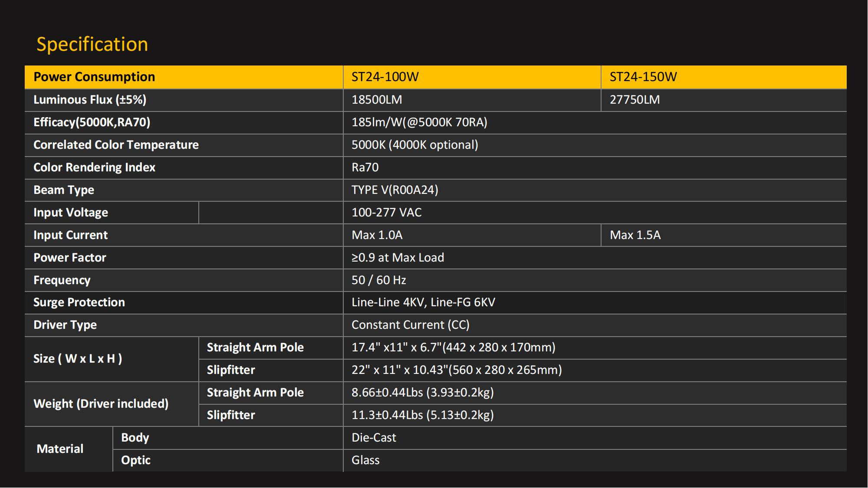Click the 'Die-Cast' value

(x=374, y=438)
